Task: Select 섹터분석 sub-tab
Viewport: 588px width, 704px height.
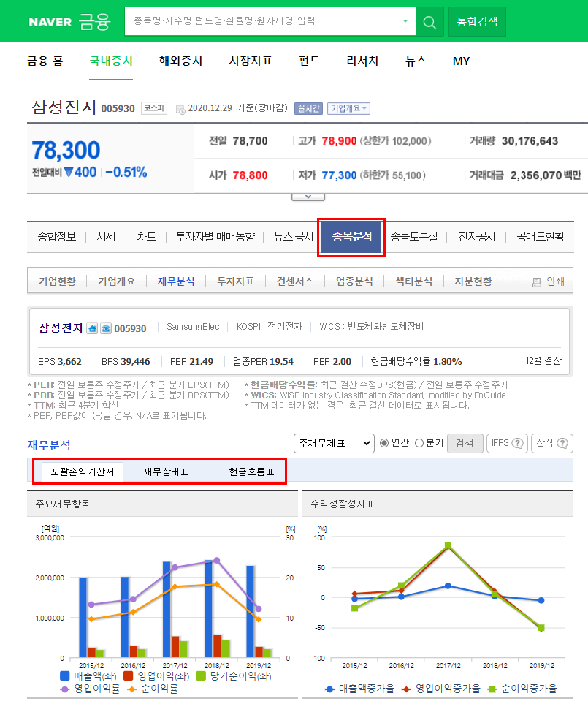Action: click(414, 281)
